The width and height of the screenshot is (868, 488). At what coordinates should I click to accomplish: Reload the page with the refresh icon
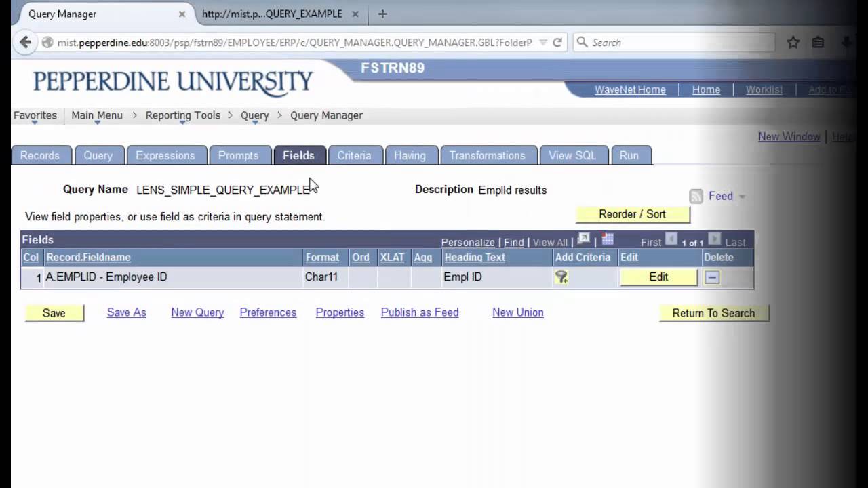point(557,42)
